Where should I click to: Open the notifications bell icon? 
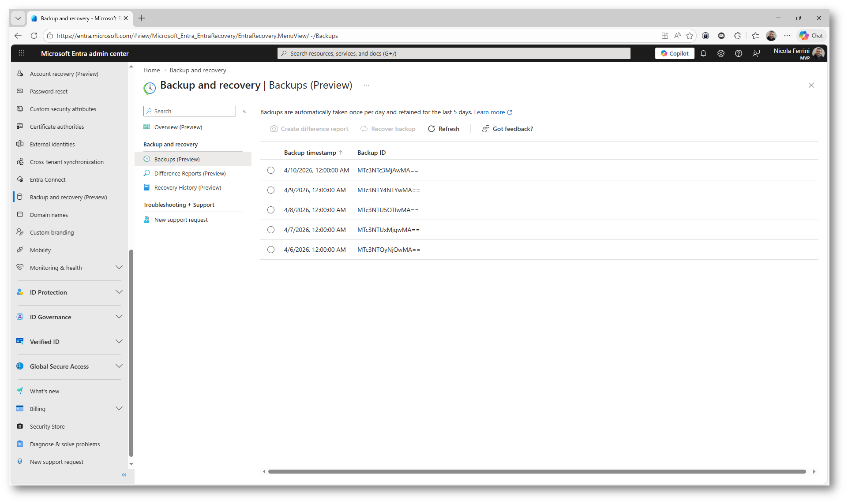pos(703,53)
